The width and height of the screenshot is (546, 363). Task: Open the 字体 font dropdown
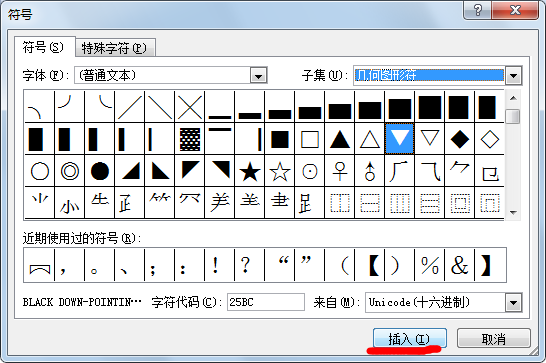click(258, 75)
